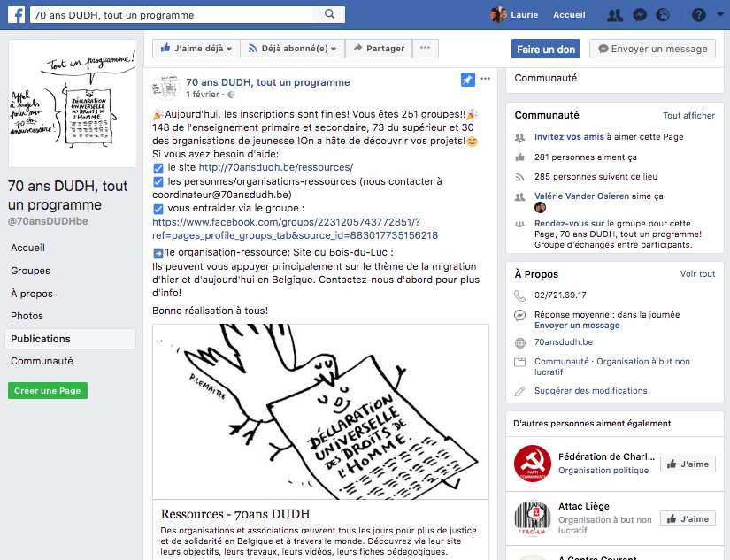Open the Ressources - 70ans DUDH preview title

coord(235,514)
